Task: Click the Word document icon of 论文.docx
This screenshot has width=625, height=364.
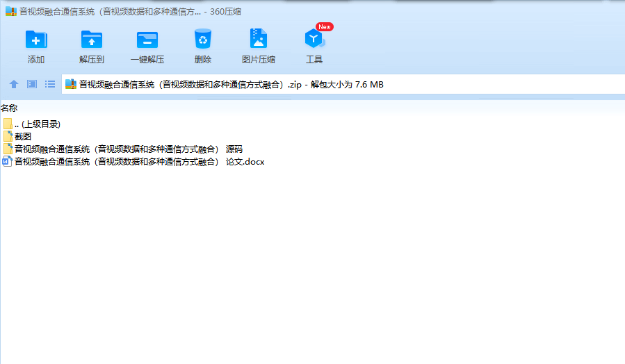Action: point(7,162)
